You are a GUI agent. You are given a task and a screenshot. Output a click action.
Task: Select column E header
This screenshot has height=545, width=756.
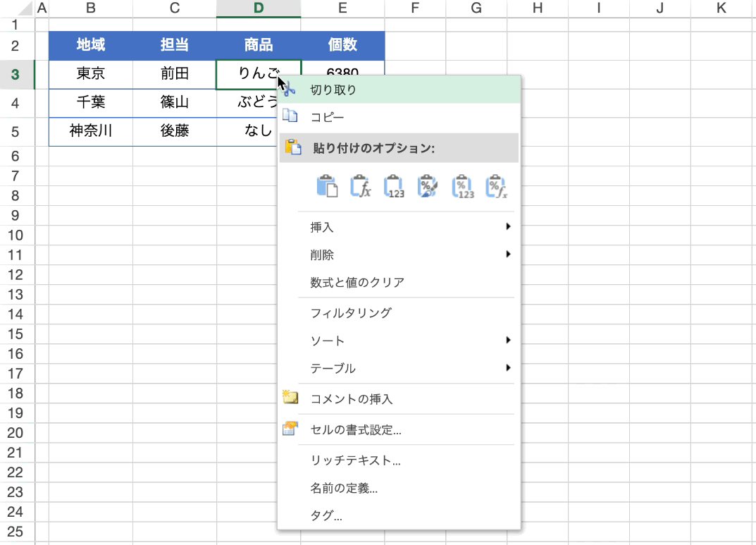(x=343, y=8)
